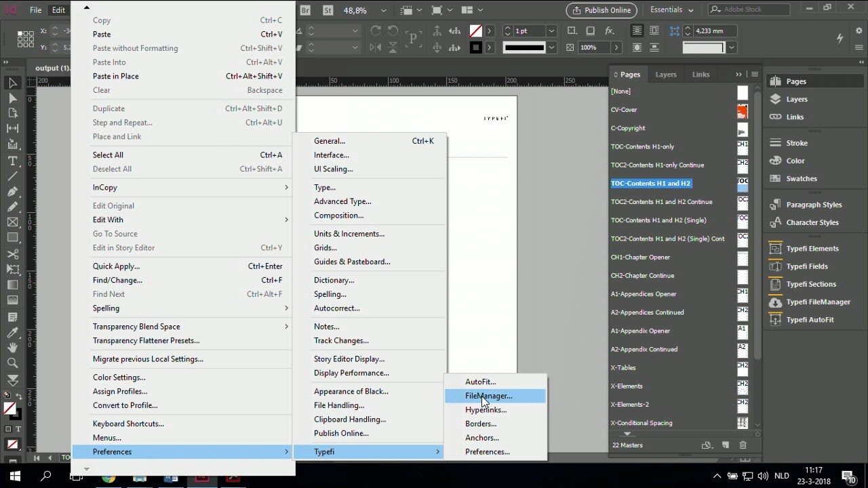The image size is (868, 488).
Task: Open Essentials workspace switcher
Action: [671, 10]
